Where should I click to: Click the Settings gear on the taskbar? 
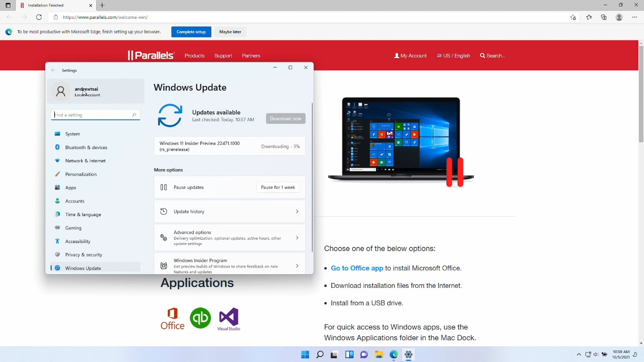(x=409, y=354)
